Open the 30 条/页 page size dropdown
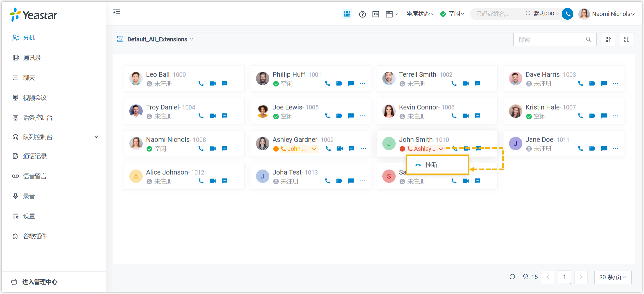Image resolution: width=644 pixels, height=294 pixels. (612, 277)
